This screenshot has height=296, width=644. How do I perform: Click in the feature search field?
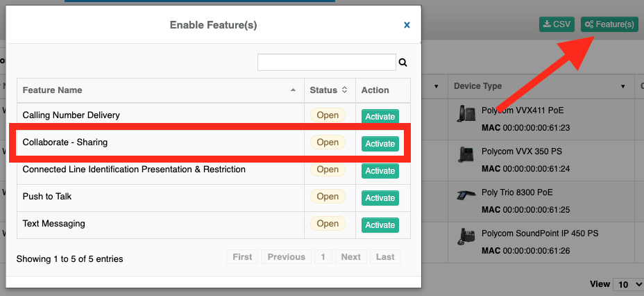[326, 63]
